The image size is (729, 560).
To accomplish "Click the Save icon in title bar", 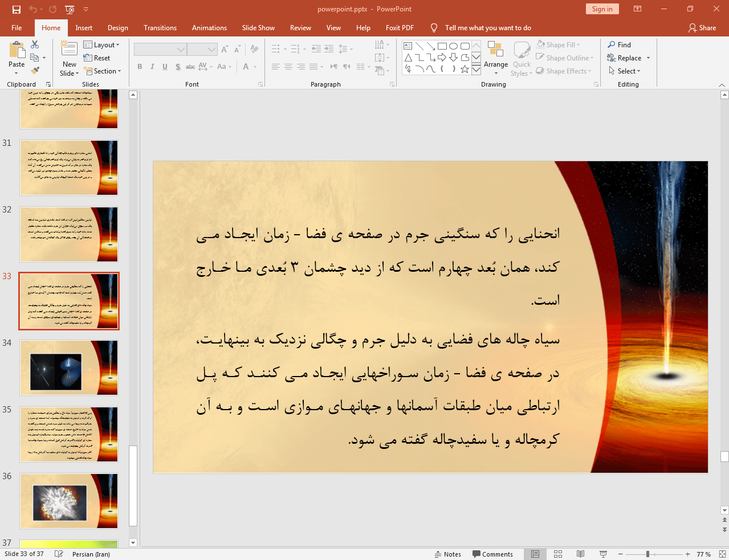I will [16, 9].
